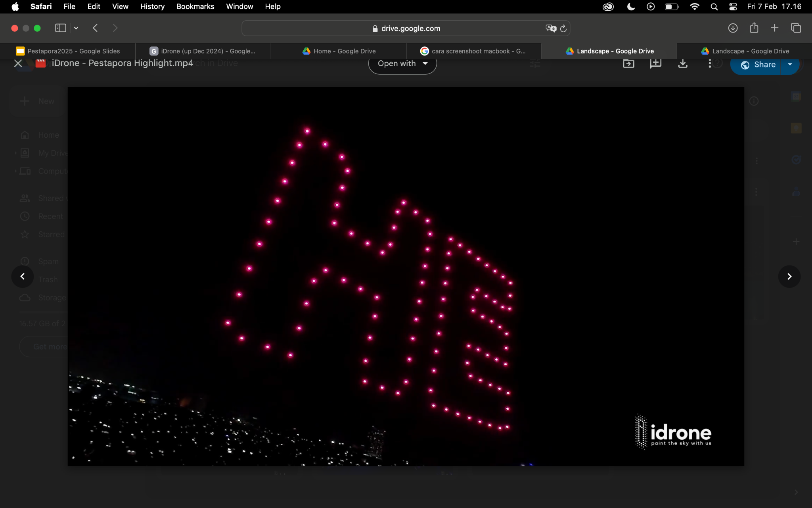Reload the page in Safari
The height and width of the screenshot is (508, 812).
point(563,29)
